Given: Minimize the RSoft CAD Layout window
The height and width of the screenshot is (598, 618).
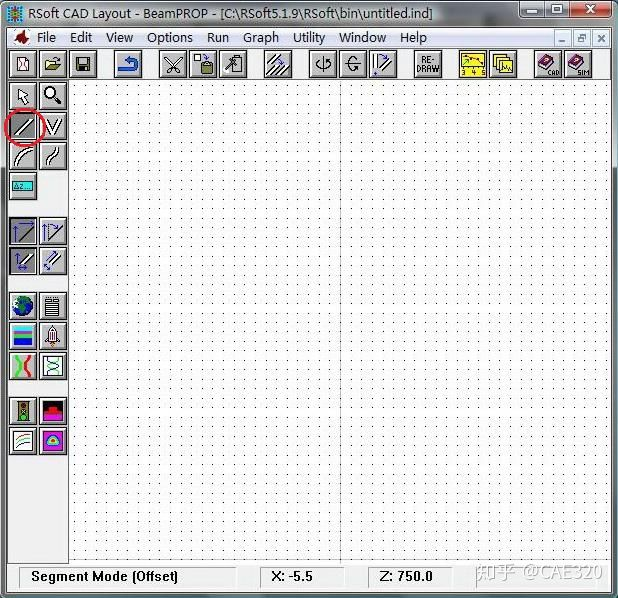Looking at the screenshot, I should 532,10.
